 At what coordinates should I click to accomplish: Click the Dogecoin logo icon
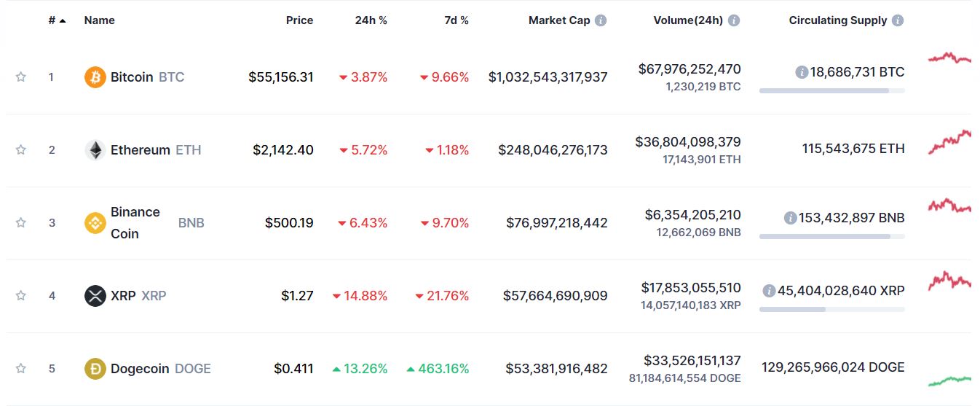click(95, 369)
